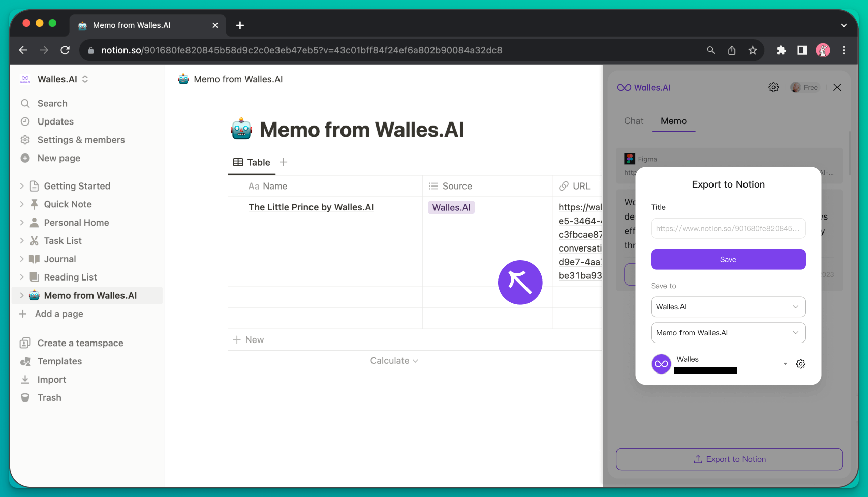Click the robot emoji beside the page title
868x497 pixels.
pos(241,129)
